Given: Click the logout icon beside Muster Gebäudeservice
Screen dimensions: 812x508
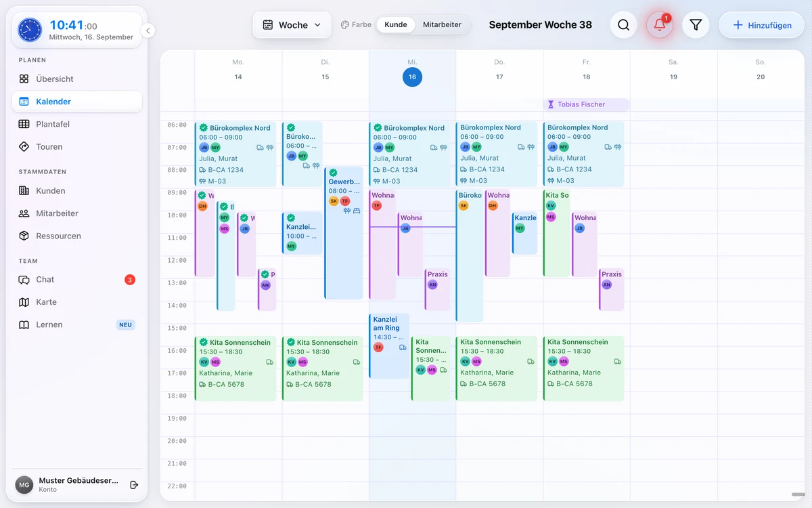Looking at the screenshot, I should coord(134,484).
